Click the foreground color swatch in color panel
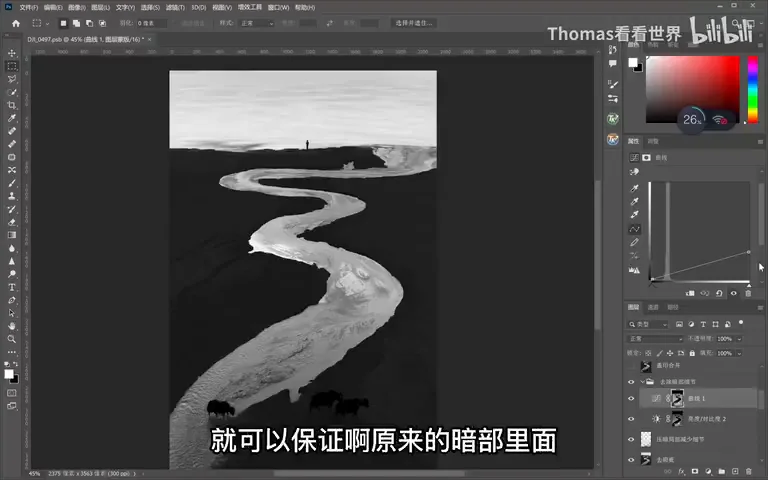The image size is (768, 480). click(x=633, y=62)
